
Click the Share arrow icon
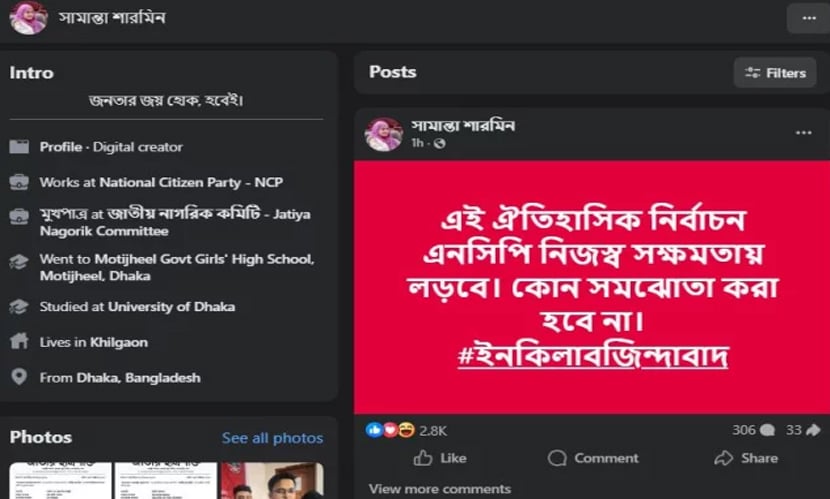point(723,458)
